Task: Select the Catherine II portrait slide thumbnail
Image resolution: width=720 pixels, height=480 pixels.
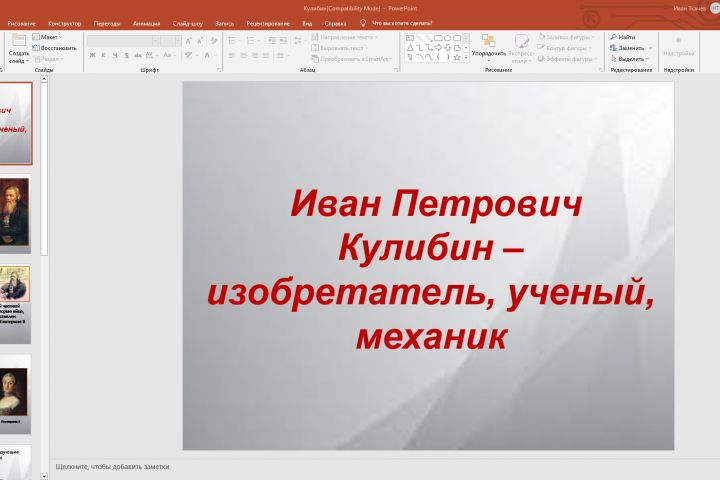Action: pyautogui.click(x=14, y=394)
